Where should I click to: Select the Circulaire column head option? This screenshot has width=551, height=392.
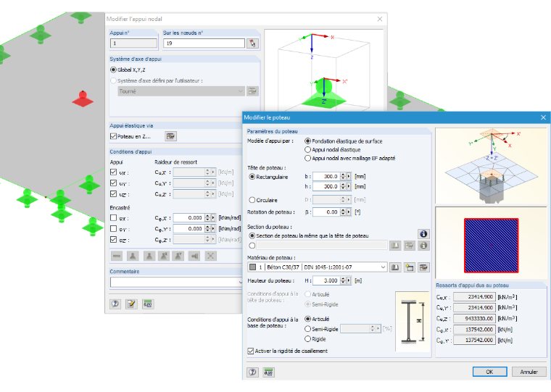(252, 200)
